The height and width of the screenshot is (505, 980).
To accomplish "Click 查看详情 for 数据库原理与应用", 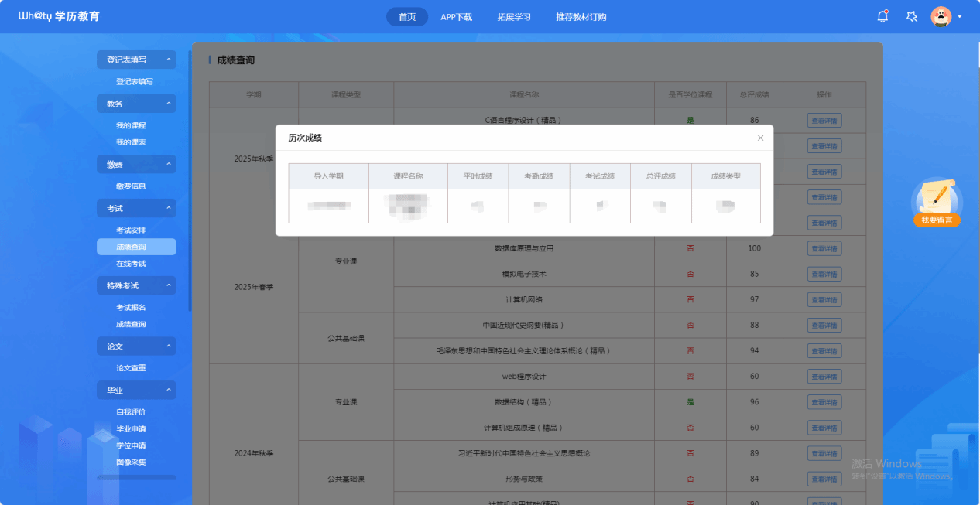I will tap(824, 249).
